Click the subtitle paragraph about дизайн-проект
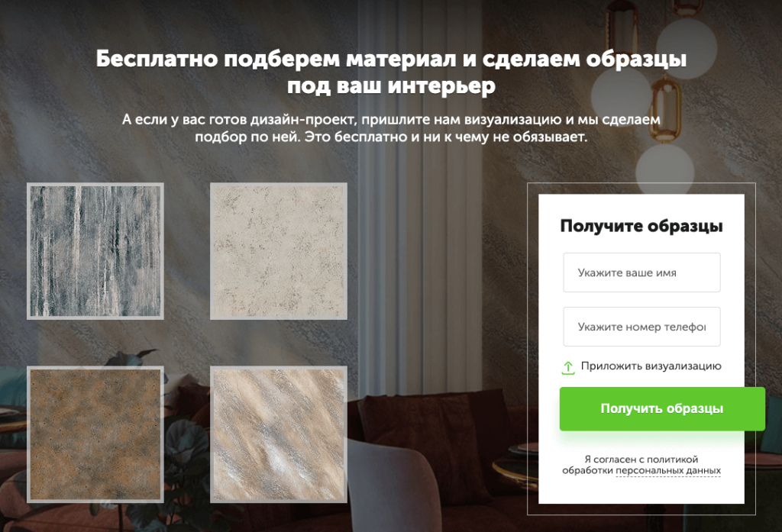 [x=391, y=127]
